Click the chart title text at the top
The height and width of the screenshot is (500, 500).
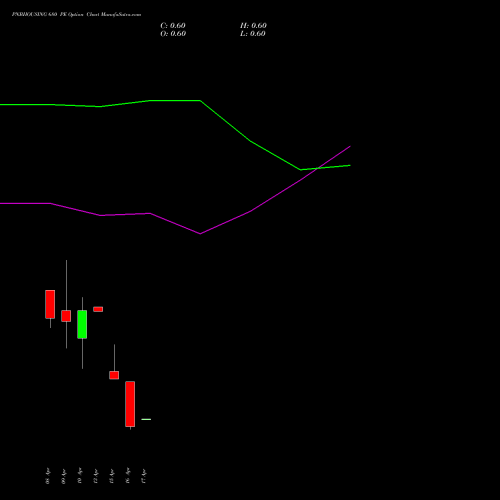(x=76, y=15)
